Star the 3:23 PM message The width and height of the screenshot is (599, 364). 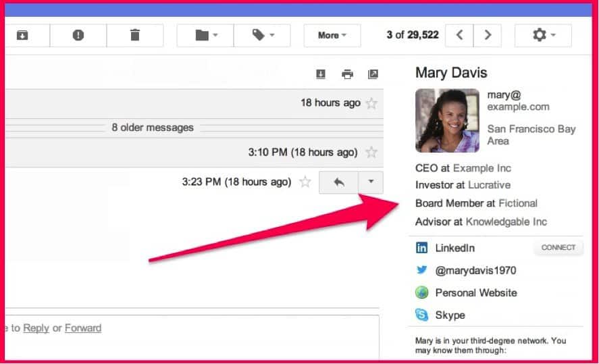pos(305,182)
